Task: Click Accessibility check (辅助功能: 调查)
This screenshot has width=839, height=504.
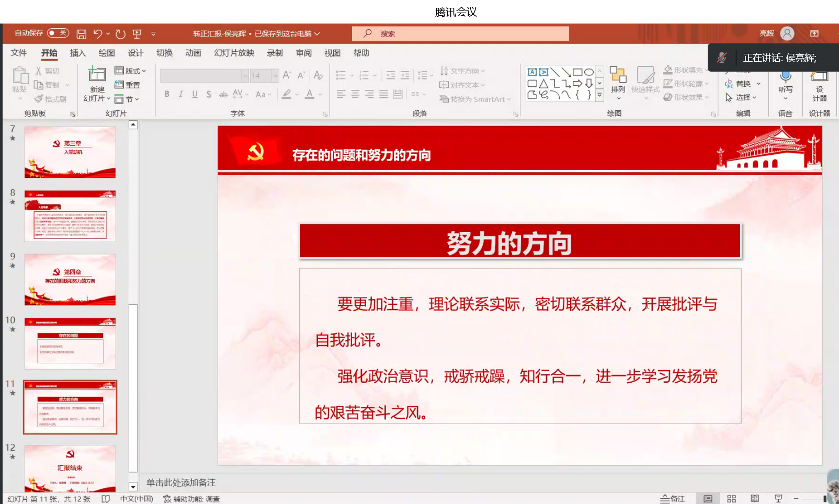Action: coord(191,499)
